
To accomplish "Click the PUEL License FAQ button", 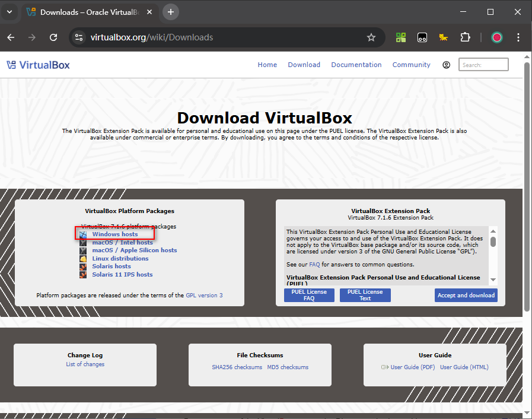I will pos(309,295).
